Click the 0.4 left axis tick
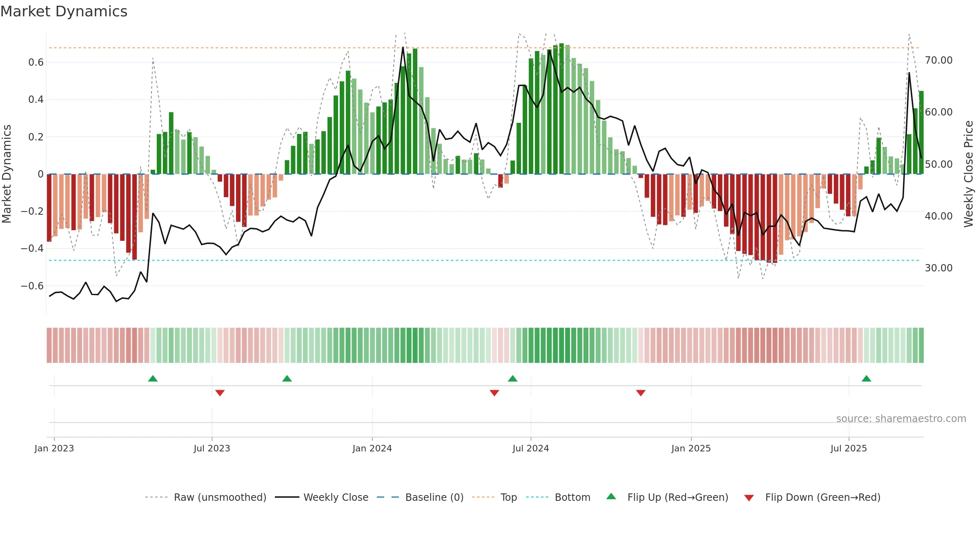 click(36, 100)
